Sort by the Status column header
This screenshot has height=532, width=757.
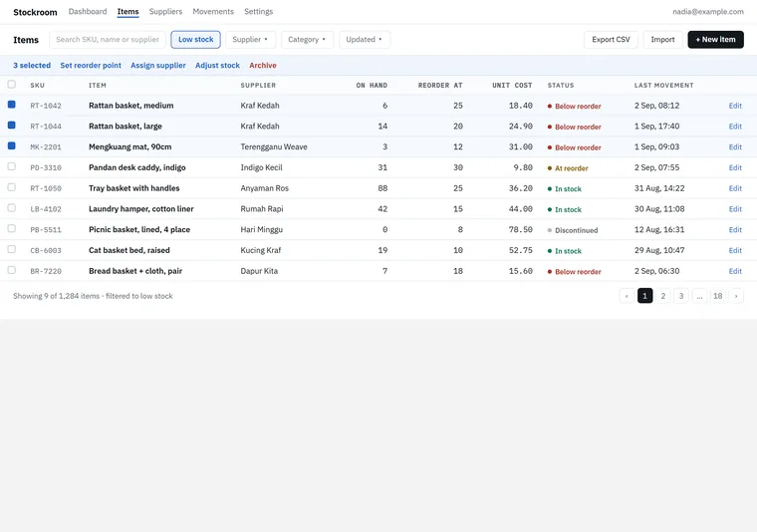click(x=561, y=86)
